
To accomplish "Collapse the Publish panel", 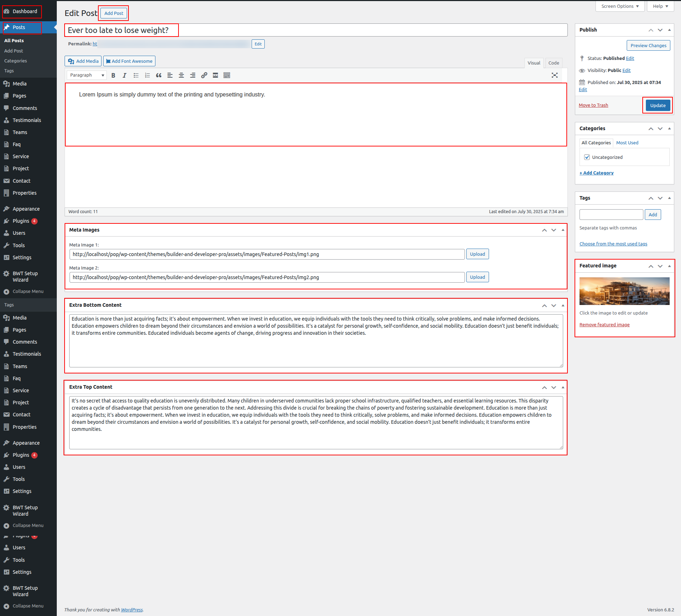I will tap(669, 30).
